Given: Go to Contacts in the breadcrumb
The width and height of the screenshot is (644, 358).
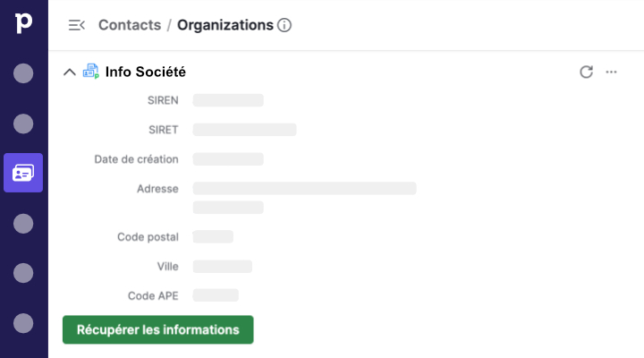Looking at the screenshot, I should point(130,25).
